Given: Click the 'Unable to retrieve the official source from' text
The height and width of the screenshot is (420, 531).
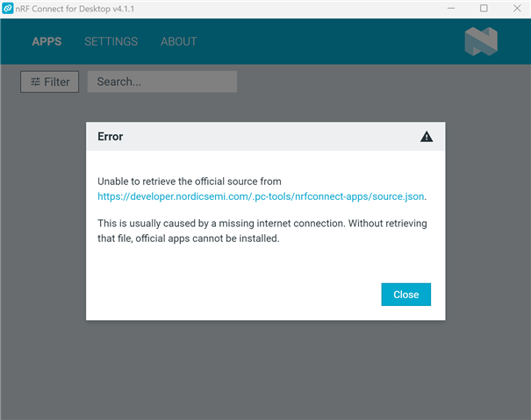Looking at the screenshot, I should click(x=190, y=182).
